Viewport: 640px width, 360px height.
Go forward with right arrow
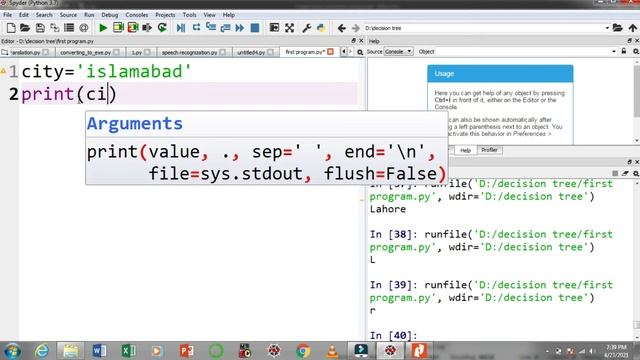356,28
